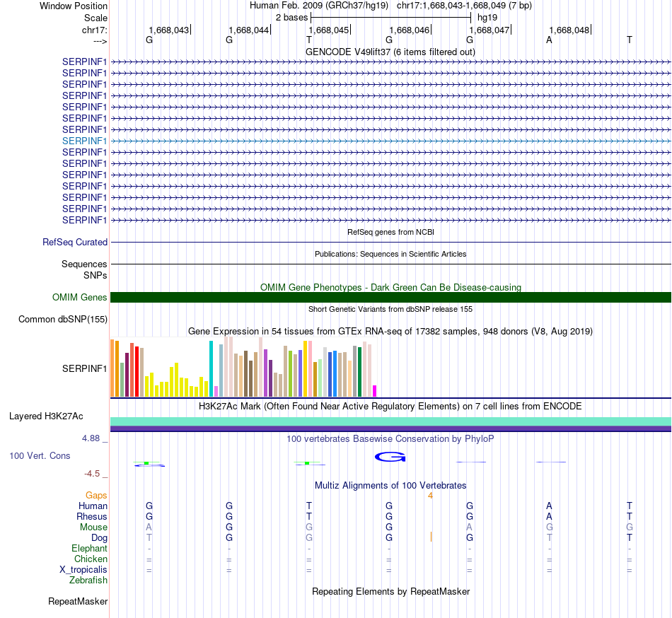
Task: Click the SNPs track label
Action: click(x=95, y=275)
